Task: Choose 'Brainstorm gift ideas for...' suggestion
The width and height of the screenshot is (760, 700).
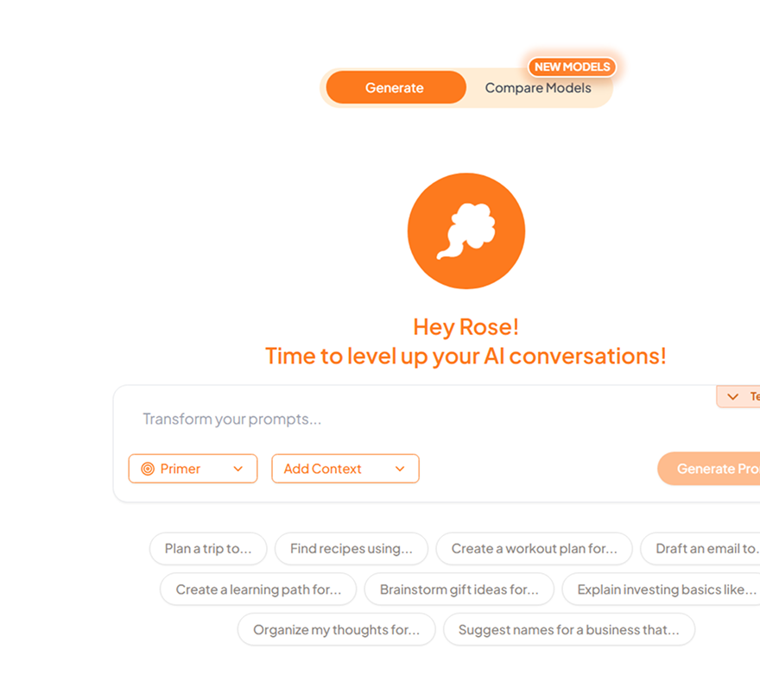Action: 459,590
